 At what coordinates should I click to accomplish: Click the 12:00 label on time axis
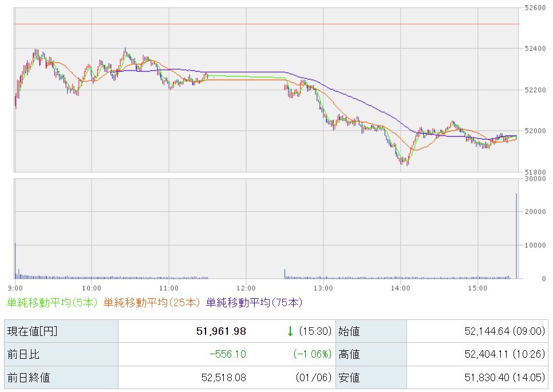coord(246,288)
